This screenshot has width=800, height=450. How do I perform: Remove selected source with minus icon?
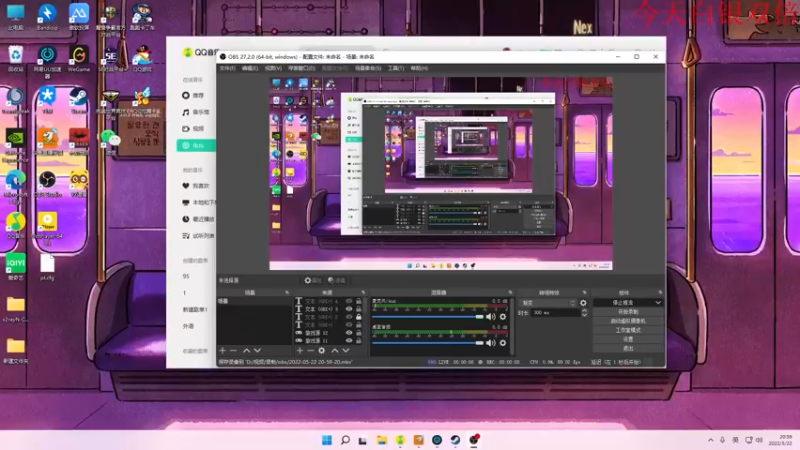pos(310,351)
